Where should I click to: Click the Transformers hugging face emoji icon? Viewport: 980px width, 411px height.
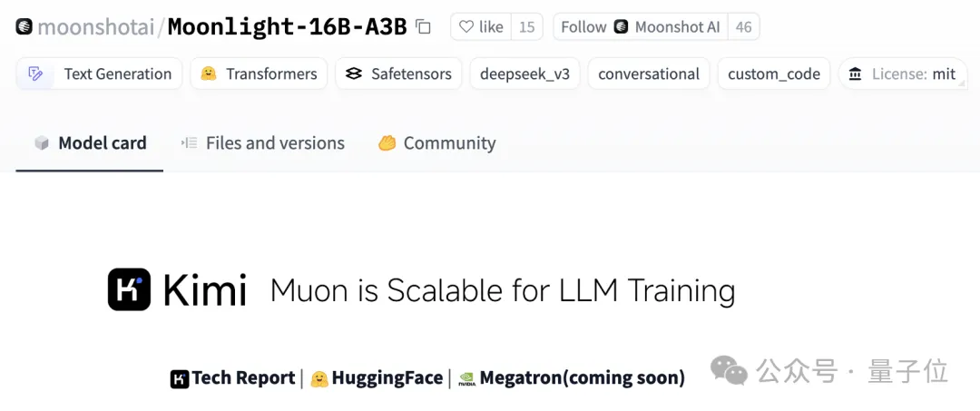coord(209,73)
